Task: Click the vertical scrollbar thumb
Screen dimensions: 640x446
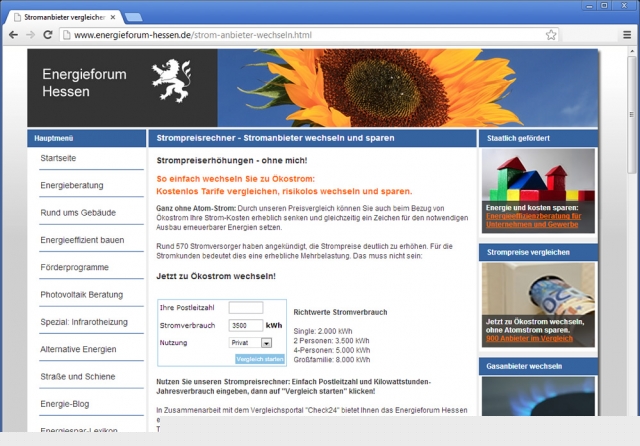Action: pyautogui.click(x=631, y=114)
